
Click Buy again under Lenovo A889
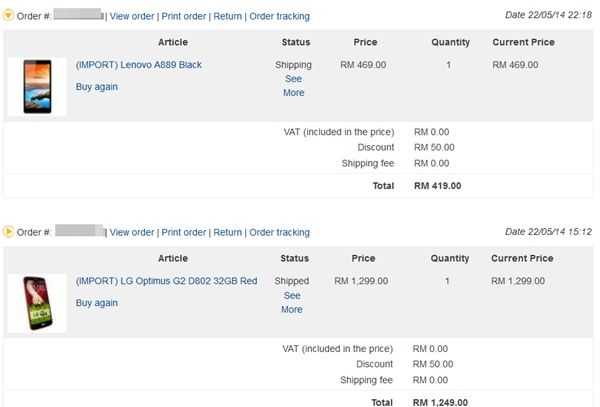pos(97,86)
